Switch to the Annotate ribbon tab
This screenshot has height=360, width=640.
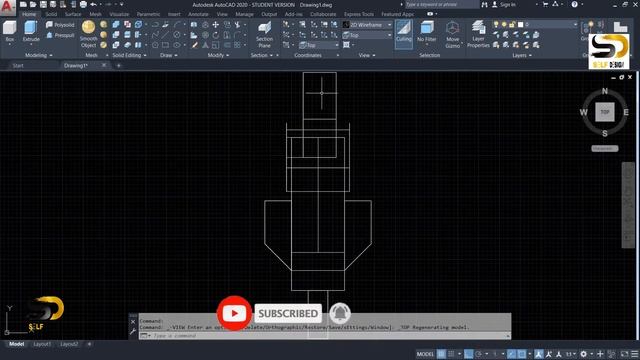198,14
